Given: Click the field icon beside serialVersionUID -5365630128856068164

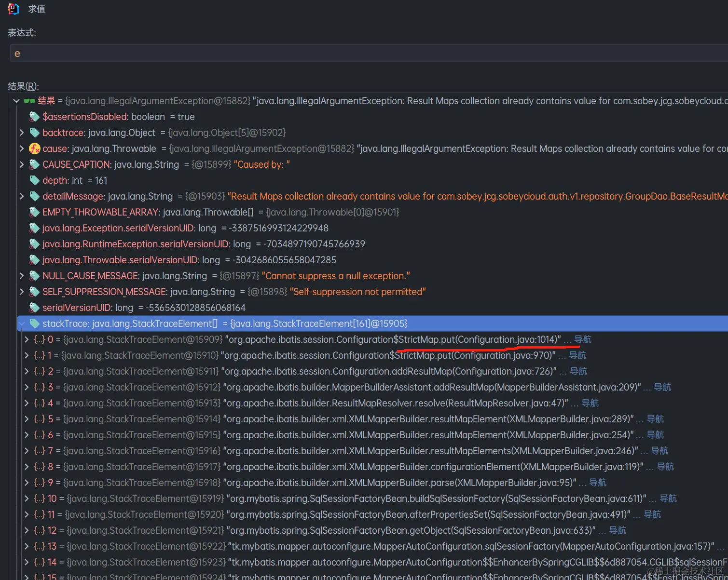Looking at the screenshot, I should pos(34,308).
